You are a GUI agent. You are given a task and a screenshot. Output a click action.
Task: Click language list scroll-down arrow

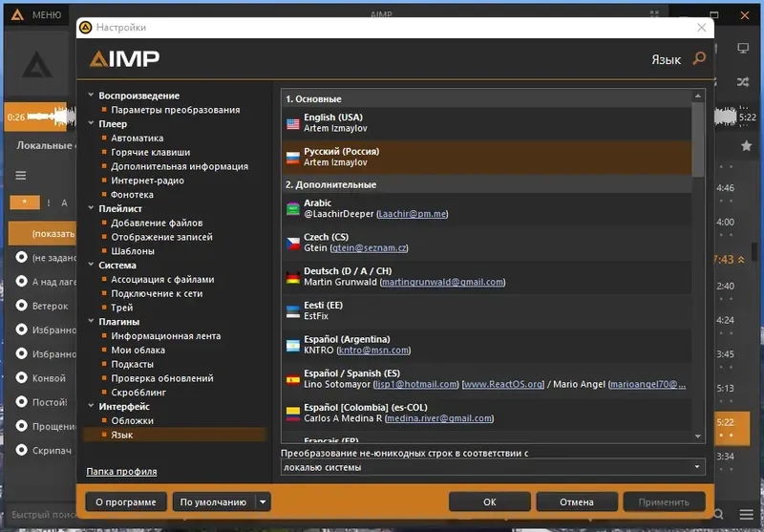click(698, 436)
